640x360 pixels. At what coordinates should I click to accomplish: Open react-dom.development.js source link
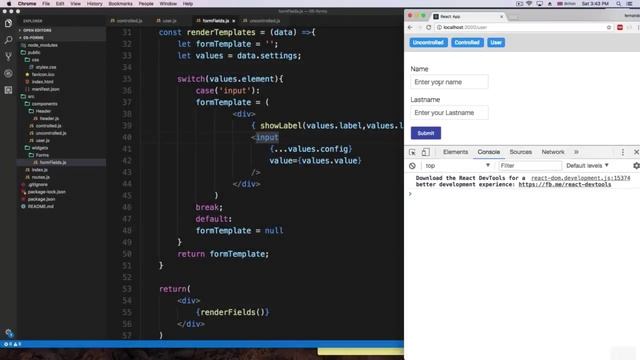[580, 178]
